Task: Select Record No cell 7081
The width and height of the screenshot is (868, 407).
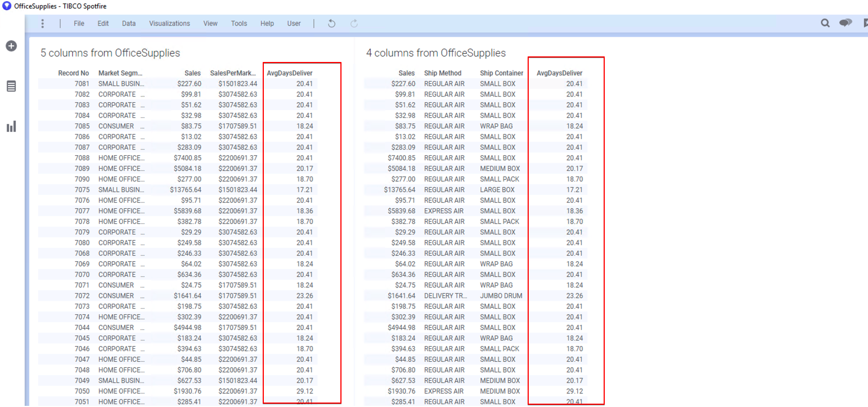Action: click(x=82, y=84)
